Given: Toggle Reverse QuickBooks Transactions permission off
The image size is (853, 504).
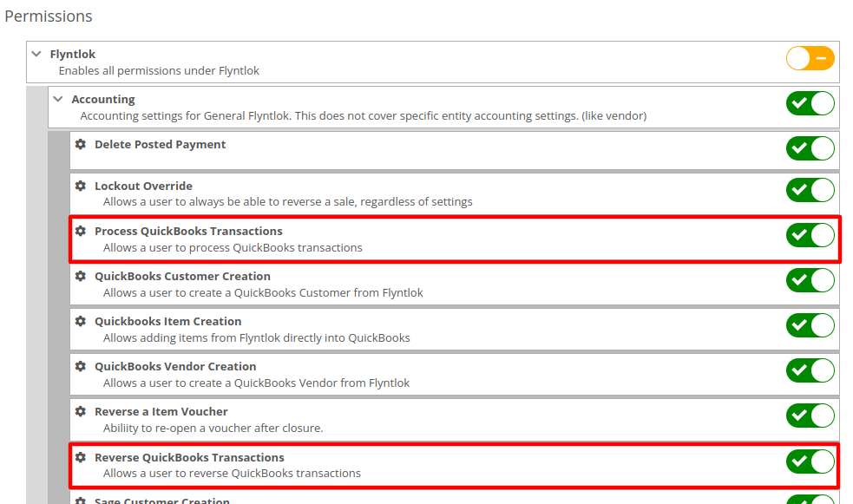Looking at the screenshot, I should coord(810,461).
